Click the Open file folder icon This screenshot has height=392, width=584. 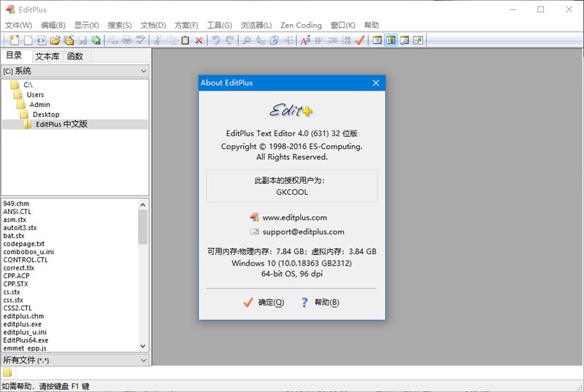55,40
